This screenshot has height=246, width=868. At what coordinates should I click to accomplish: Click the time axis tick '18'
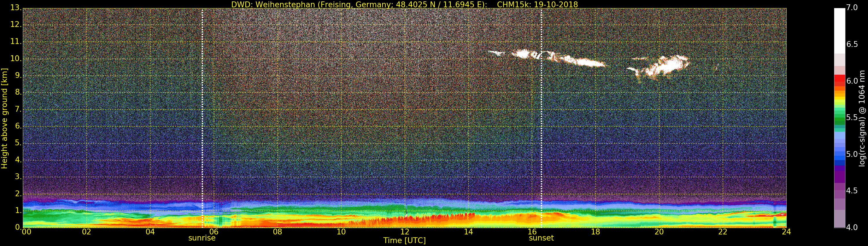[x=596, y=232]
